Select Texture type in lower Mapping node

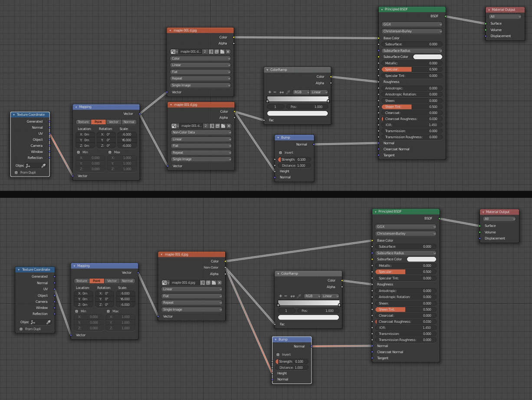(x=82, y=281)
